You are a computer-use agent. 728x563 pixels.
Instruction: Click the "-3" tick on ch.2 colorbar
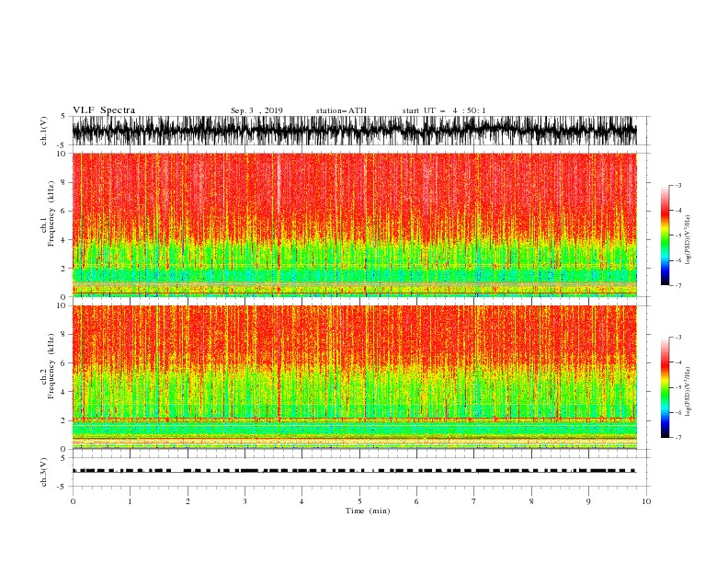pyautogui.click(x=678, y=338)
